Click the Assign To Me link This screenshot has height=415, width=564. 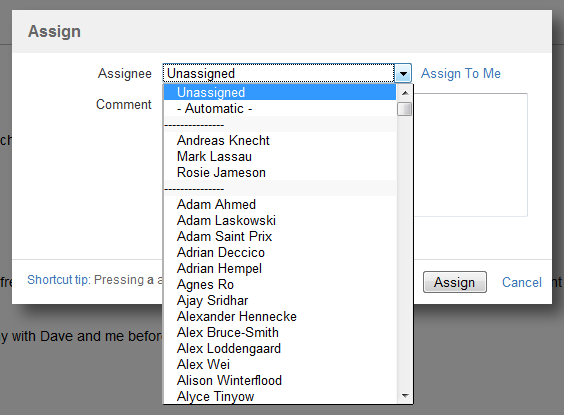point(461,73)
